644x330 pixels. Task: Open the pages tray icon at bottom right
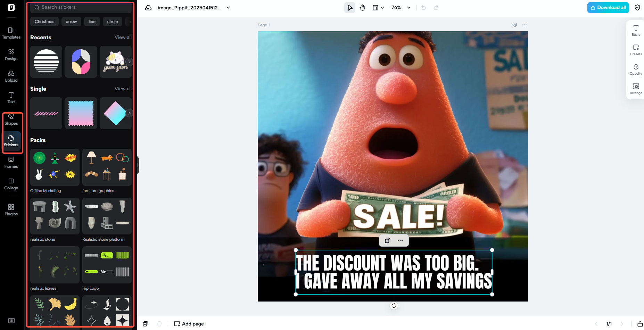(640, 324)
